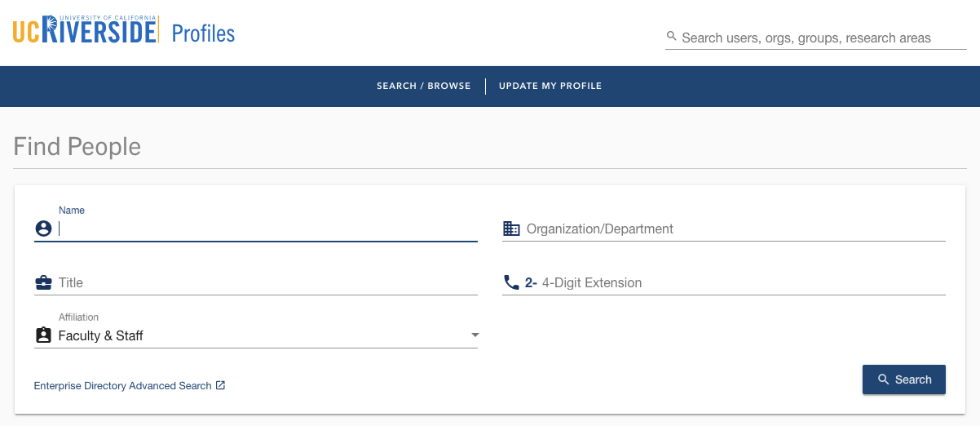Click the badge icon beside Affiliation
The image size is (980, 426).
coord(44,335)
